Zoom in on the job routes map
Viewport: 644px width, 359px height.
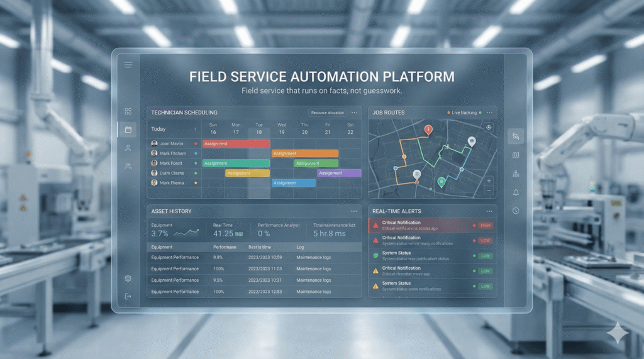tap(489, 181)
